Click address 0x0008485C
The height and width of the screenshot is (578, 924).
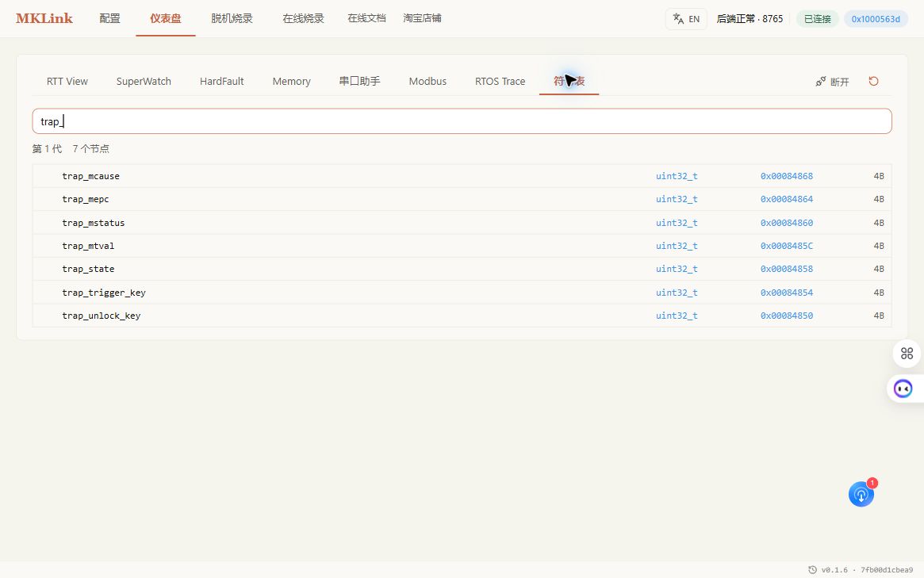pos(786,246)
